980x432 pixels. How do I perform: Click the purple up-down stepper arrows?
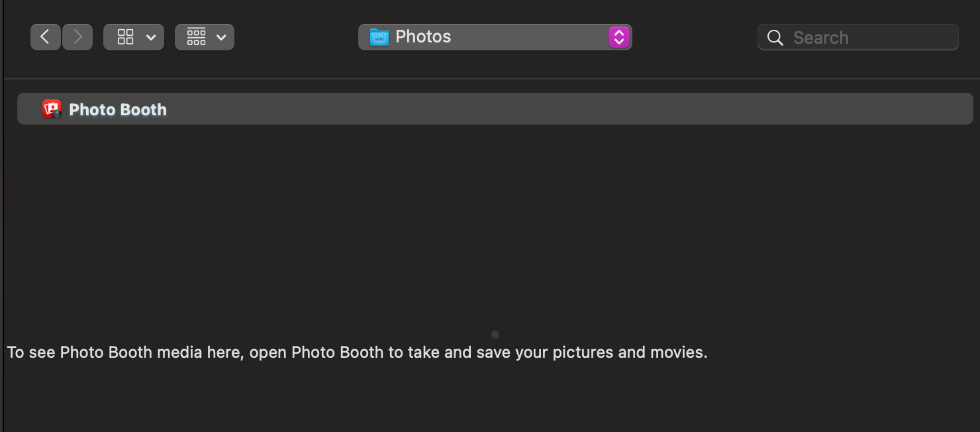618,37
